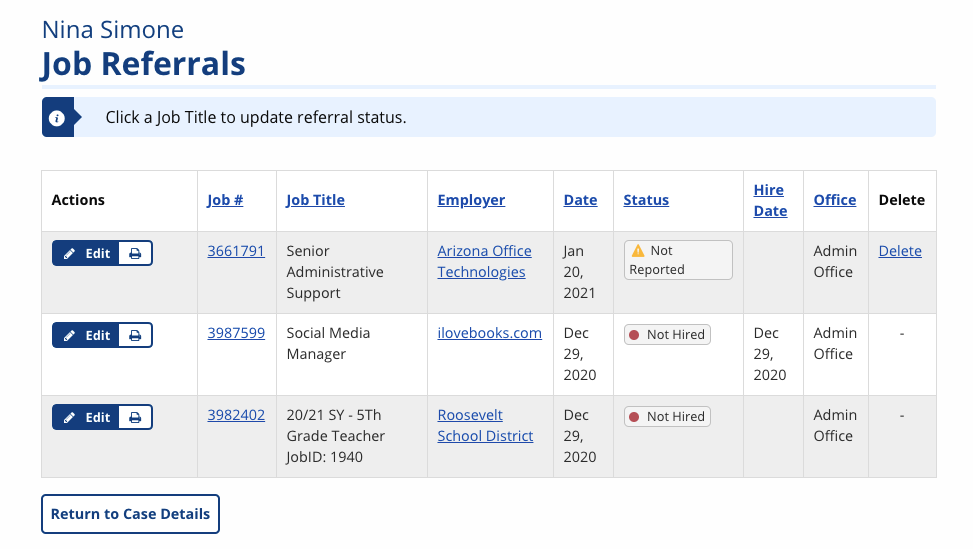
Task: Open Roosevelt School District employer link
Action: [x=485, y=425]
